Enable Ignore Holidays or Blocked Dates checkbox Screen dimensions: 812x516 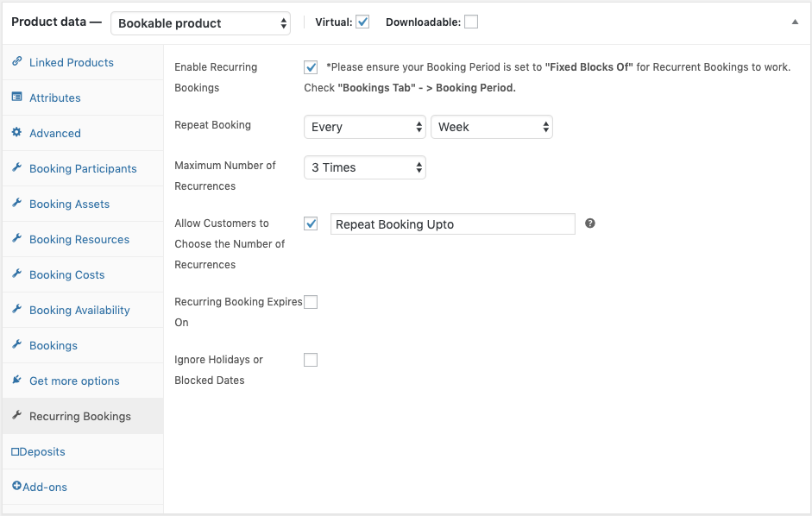click(311, 360)
